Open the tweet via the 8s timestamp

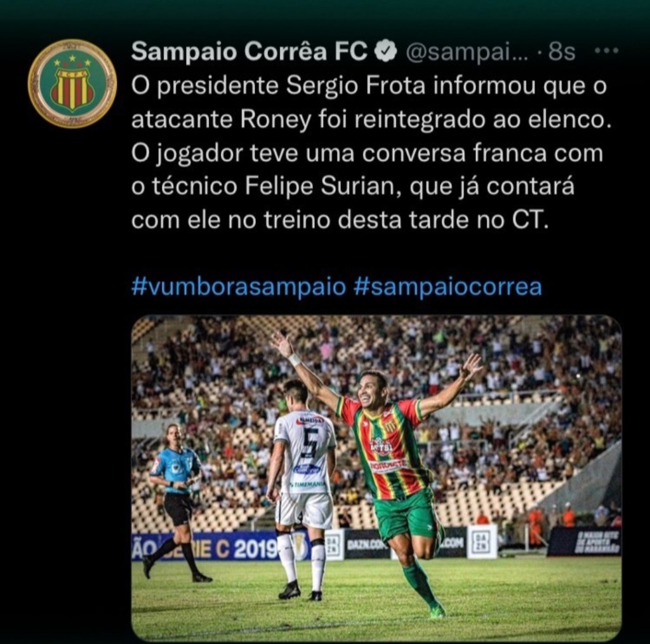click(562, 52)
